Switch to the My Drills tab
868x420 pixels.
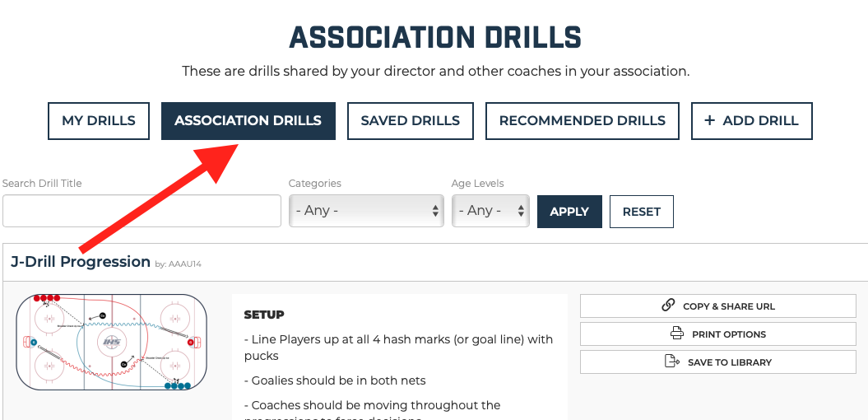coord(99,121)
